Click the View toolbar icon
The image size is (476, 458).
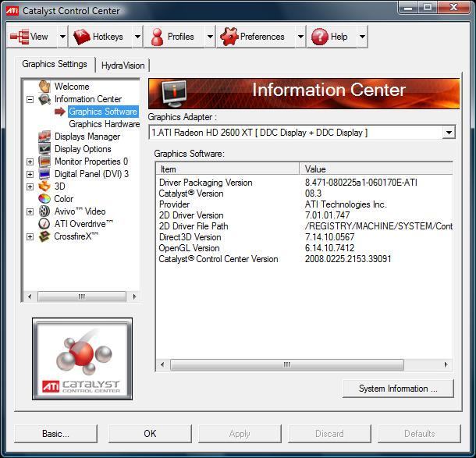click(x=20, y=37)
